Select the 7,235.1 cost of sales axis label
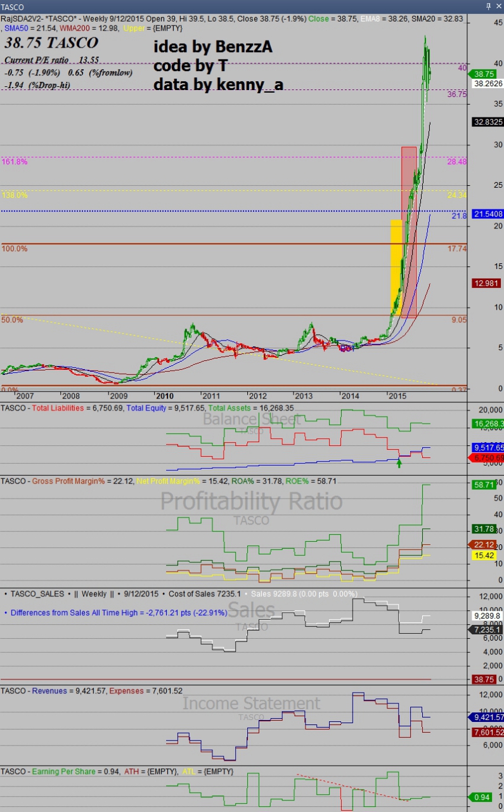The width and height of the screenshot is (504, 812). point(487,630)
